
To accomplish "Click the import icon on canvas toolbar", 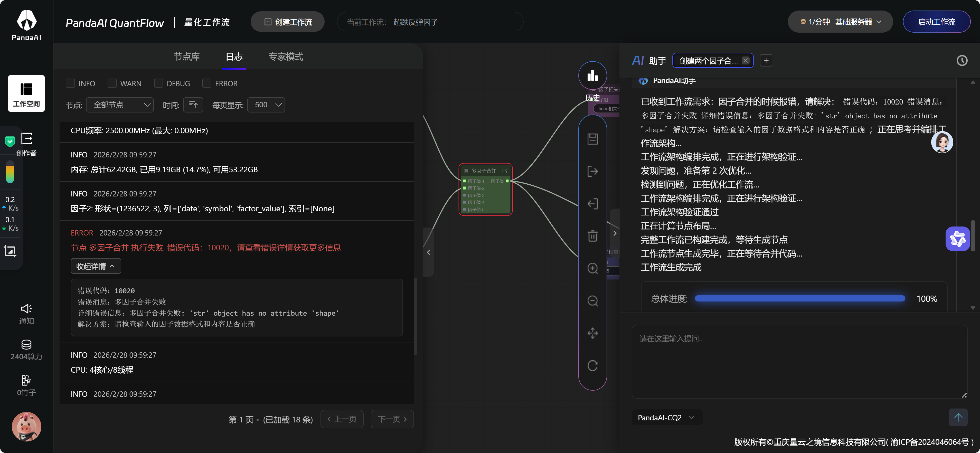I will pyautogui.click(x=592, y=203).
